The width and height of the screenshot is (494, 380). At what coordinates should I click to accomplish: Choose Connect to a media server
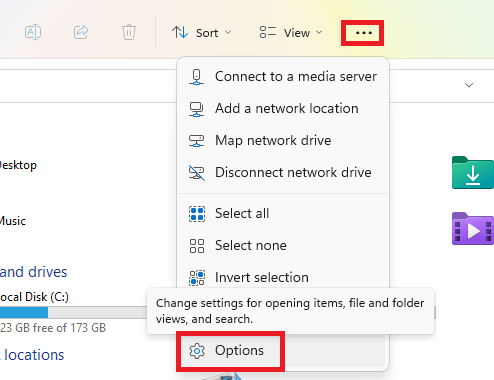pyautogui.click(x=283, y=77)
